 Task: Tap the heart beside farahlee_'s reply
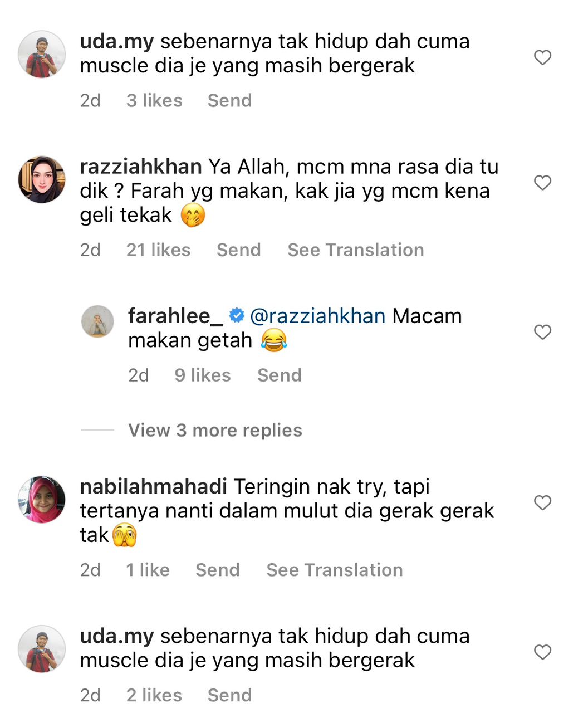[542, 332]
